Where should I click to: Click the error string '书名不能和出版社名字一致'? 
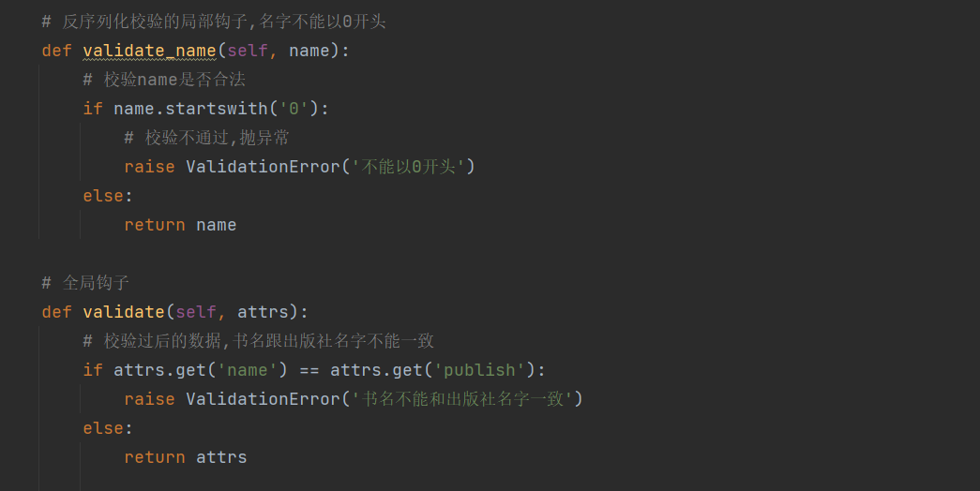tap(461, 399)
